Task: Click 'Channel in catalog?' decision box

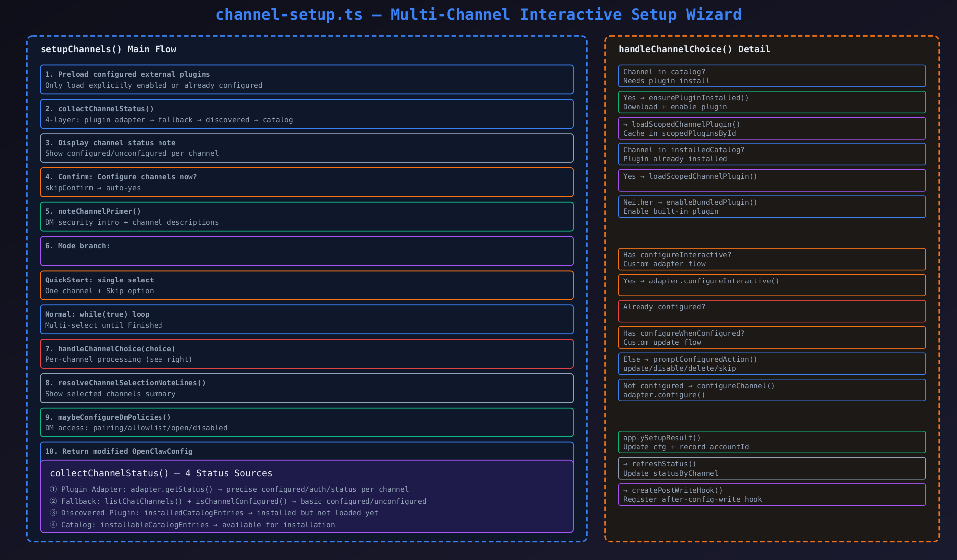Action: click(772, 76)
